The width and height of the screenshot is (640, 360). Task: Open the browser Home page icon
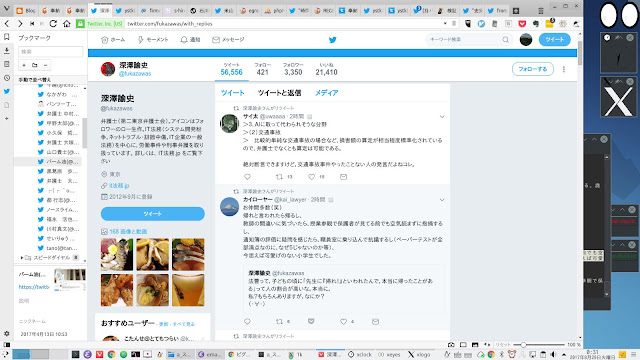pyautogui.click(x=67, y=24)
